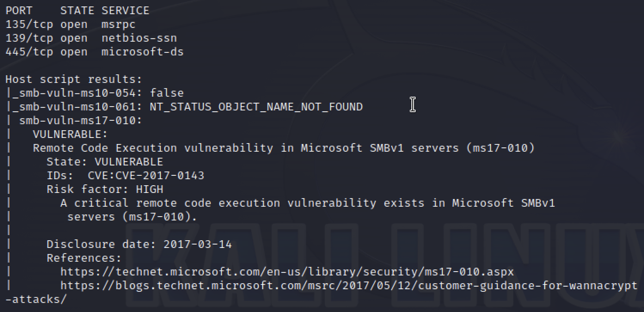This screenshot has height=312, width=644.
Task: Click the PORT column header
Action: click(x=19, y=11)
